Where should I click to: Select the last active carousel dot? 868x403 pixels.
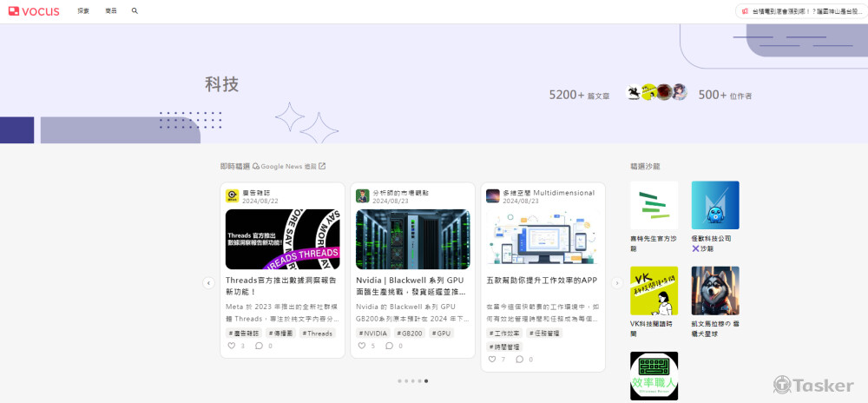[x=426, y=381]
